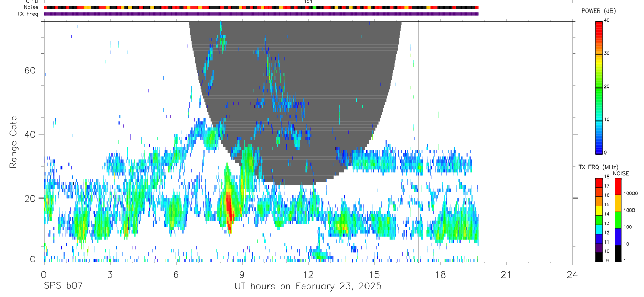Click the 3 tick on UT hours axis

coord(110,274)
